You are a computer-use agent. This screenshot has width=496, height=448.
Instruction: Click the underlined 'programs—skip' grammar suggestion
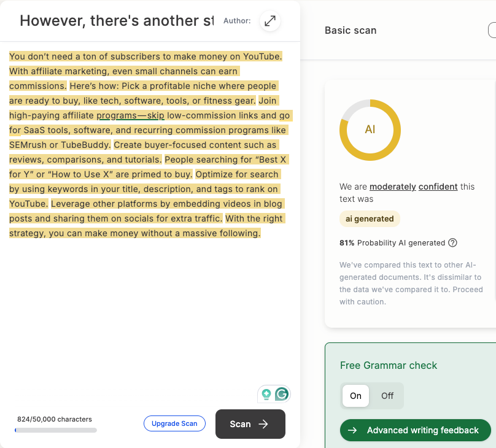pos(130,115)
